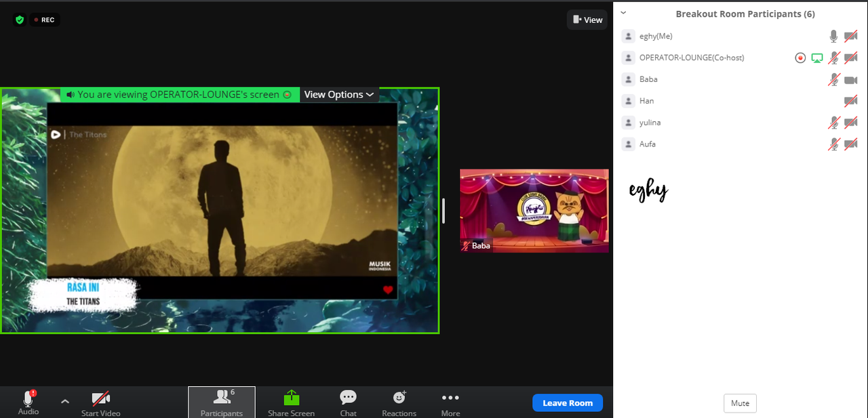Viewport: 868px width, 418px height.
Task: Click Baba's camera icon in list
Action: [x=850, y=80]
